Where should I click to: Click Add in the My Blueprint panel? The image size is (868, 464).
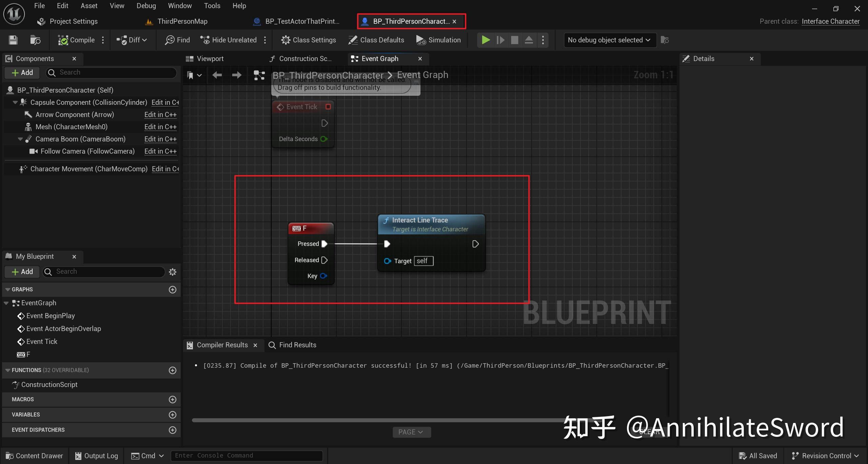pos(22,272)
